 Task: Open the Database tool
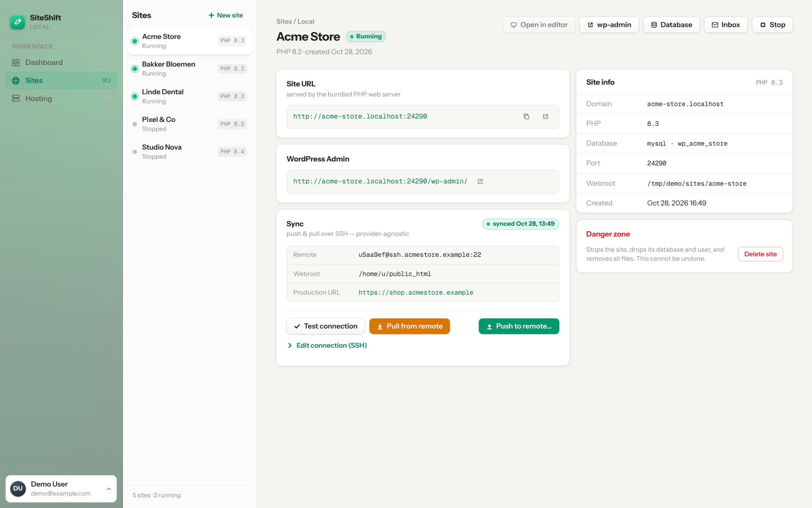(x=671, y=25)
